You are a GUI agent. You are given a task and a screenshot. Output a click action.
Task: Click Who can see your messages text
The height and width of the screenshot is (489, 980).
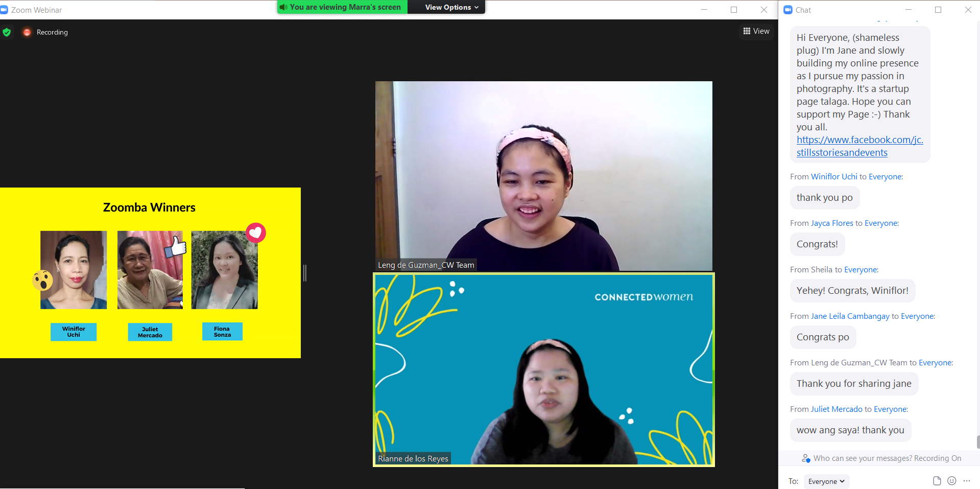[x=863, y=458]
